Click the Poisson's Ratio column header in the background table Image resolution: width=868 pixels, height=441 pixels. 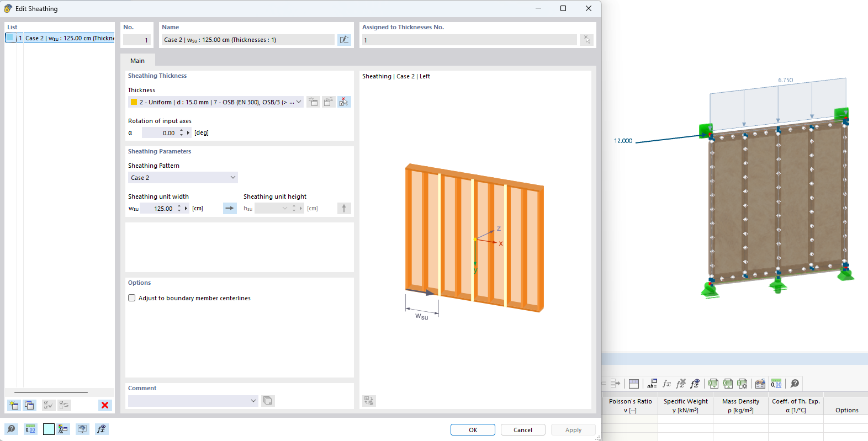(x=630, y=406)
